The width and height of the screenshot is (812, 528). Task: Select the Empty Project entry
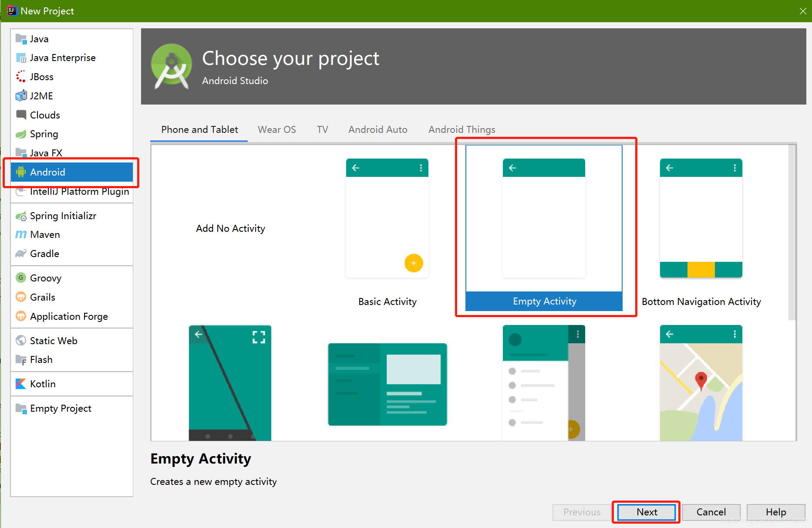click(72, 409)
